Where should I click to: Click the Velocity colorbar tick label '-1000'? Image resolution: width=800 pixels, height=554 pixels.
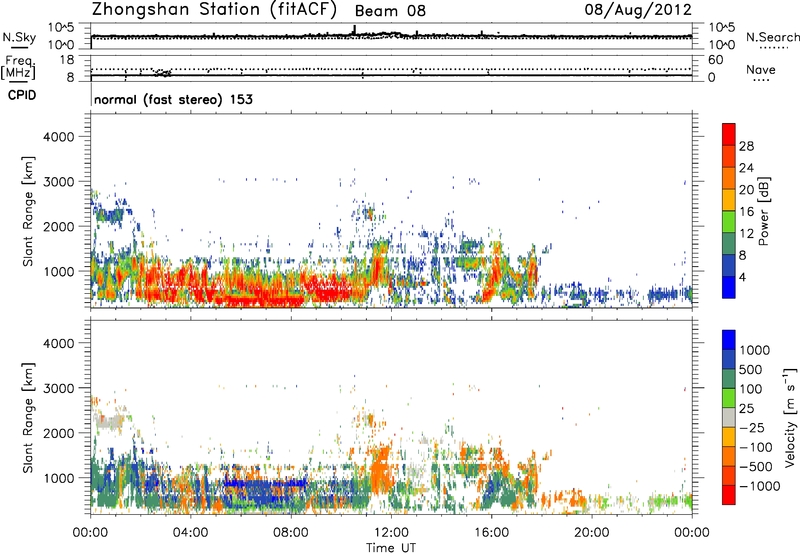click(760, 486)
